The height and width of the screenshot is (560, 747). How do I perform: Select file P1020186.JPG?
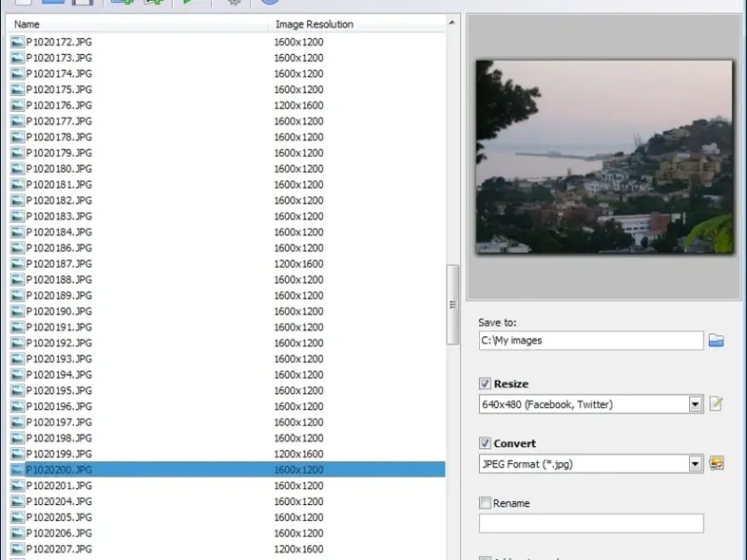(x=59, y=247)
